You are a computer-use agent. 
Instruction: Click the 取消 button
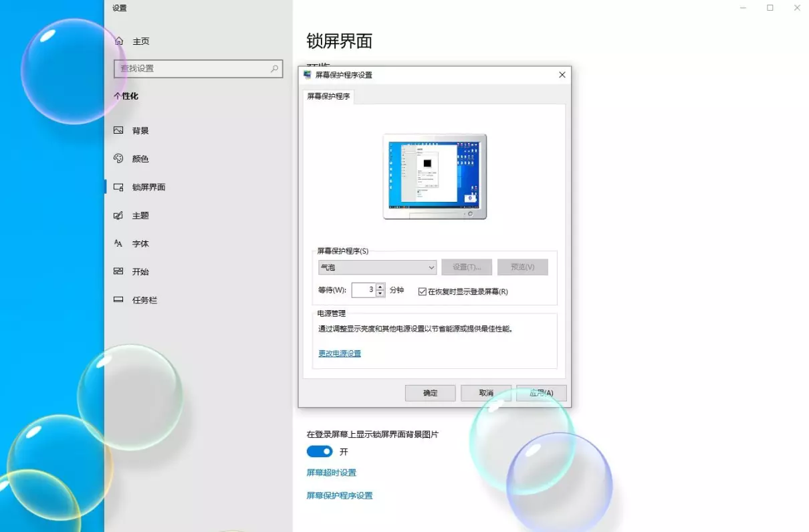coord(486,393)
